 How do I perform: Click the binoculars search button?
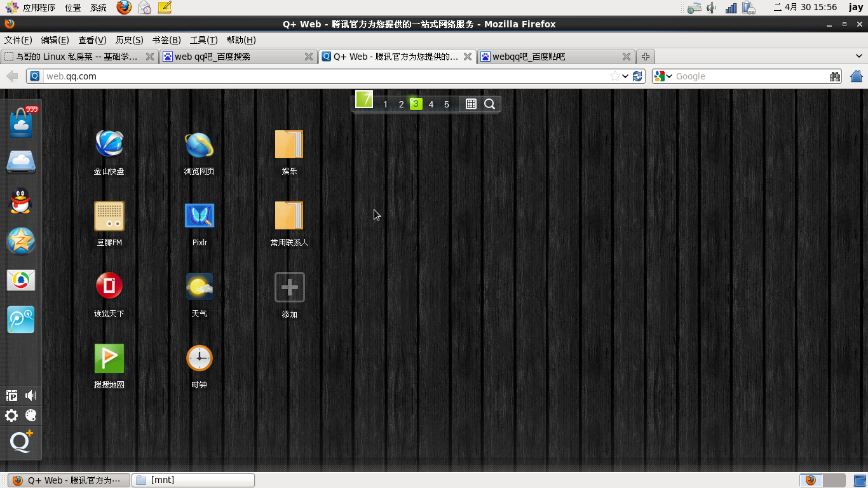click(x=835, y=76)
